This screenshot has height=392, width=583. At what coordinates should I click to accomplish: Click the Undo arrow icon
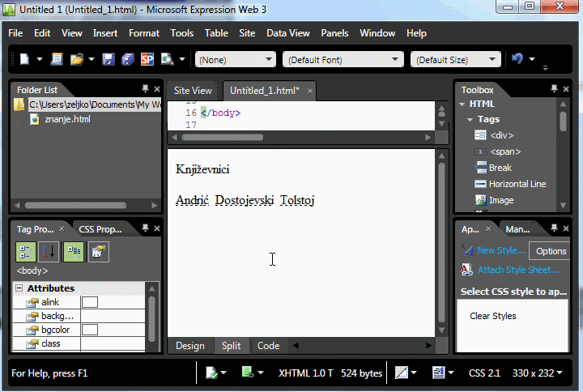point(517,59)
